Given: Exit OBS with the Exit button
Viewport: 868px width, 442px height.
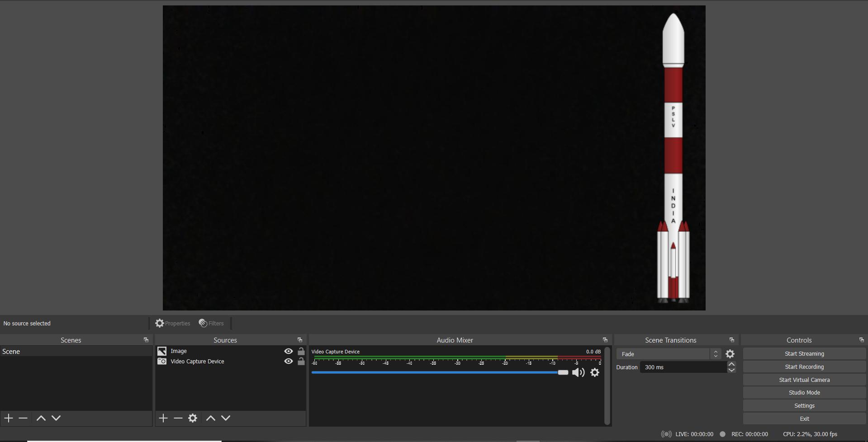Looking at the screenshot, I should [x=804, y=419].
